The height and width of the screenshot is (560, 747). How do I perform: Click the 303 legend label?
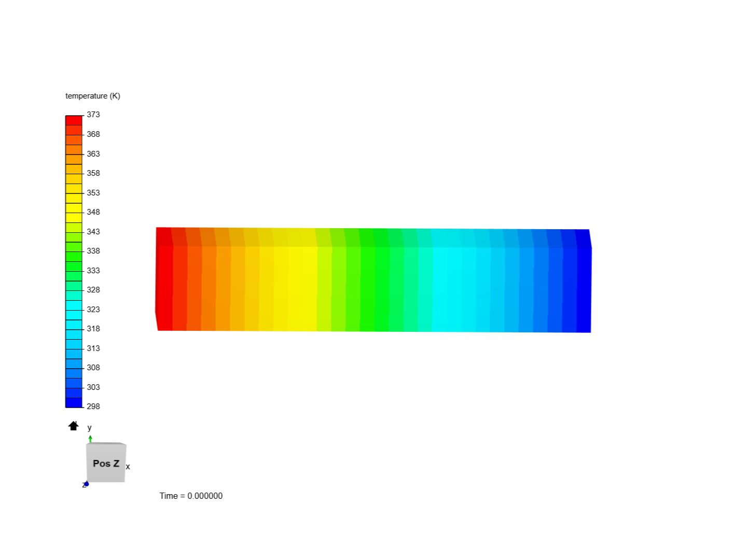(x=93, y=387)
